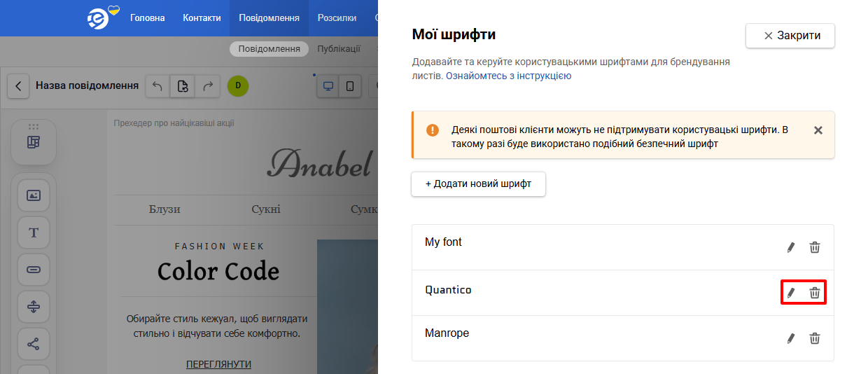Click the Блузи navigation item in email
Viewport: 868px width, 374px height.
pos(164,209)
